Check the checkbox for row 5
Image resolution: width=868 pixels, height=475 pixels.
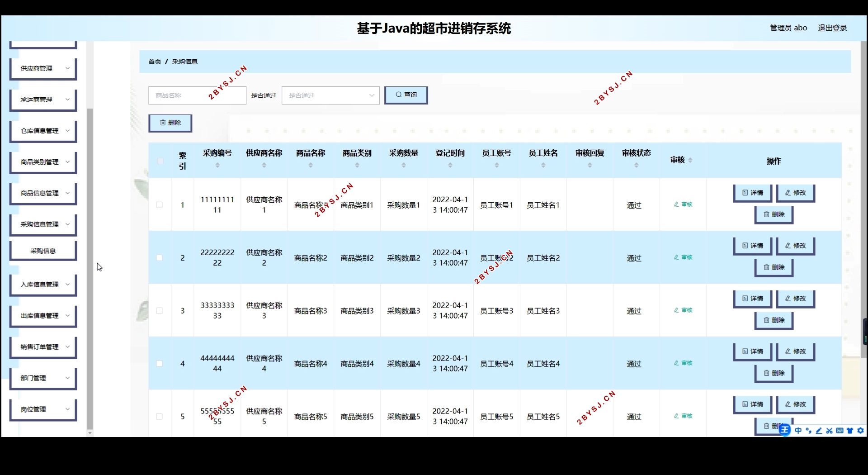(x=160, y=417)
